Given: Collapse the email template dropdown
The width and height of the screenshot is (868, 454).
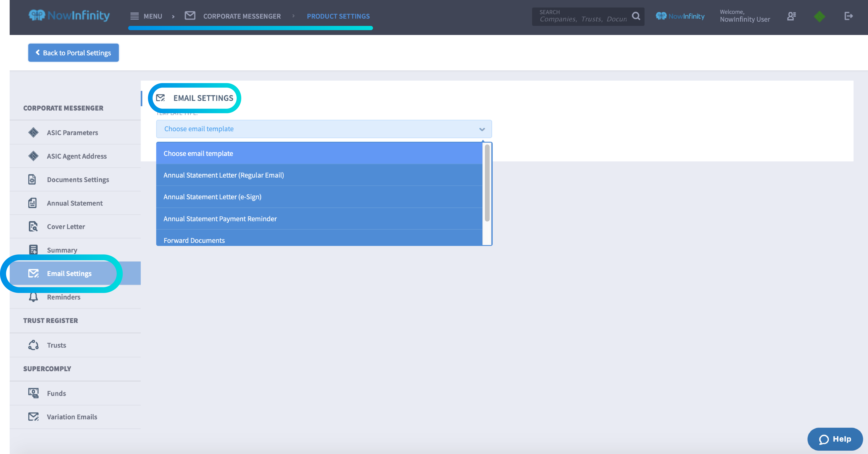Looking at the screenshot, I should (482, 129).
